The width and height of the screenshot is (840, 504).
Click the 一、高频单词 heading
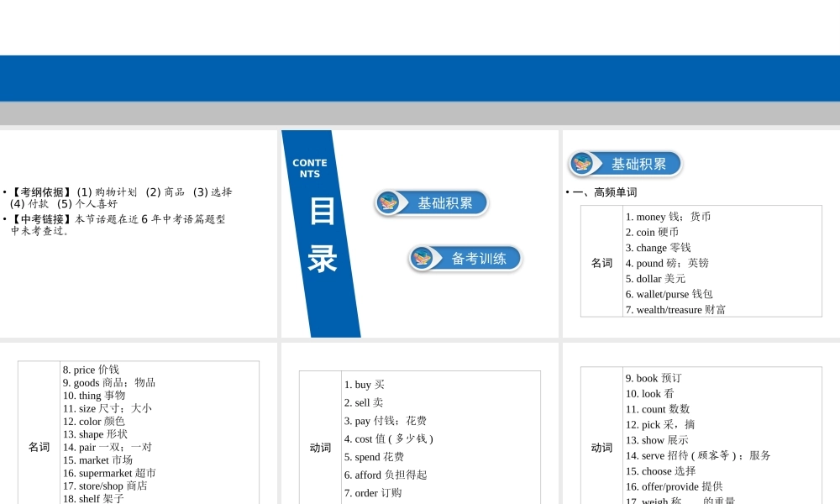click(x=605, y=192)
